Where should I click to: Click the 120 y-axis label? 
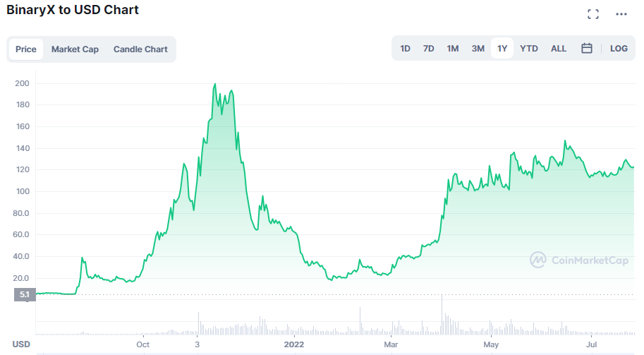tap(23, 169)
